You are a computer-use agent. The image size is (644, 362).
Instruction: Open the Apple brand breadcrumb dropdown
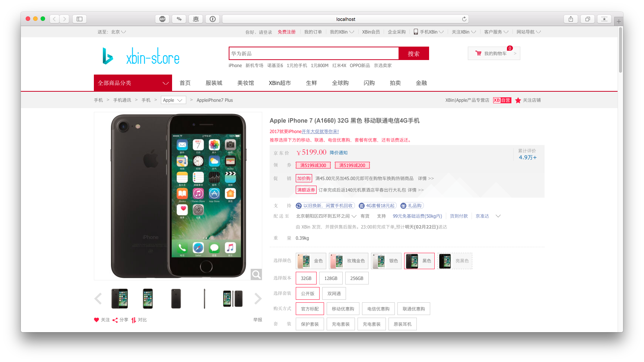(x=173, y=100)
